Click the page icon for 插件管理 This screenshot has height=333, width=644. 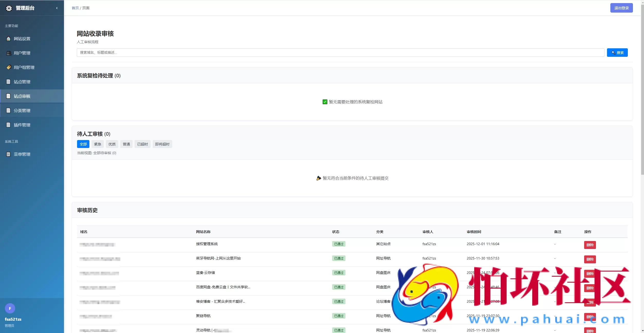[x=8, y=125]
